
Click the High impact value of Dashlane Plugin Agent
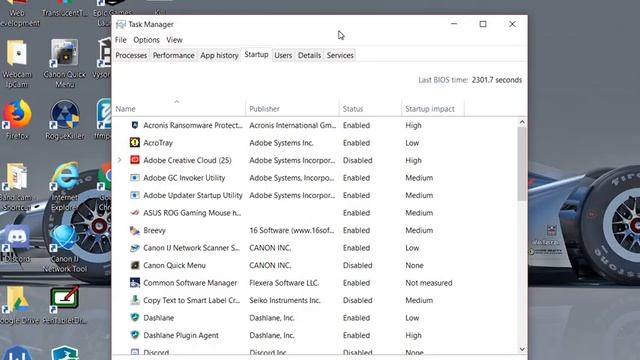coord(413,335)
